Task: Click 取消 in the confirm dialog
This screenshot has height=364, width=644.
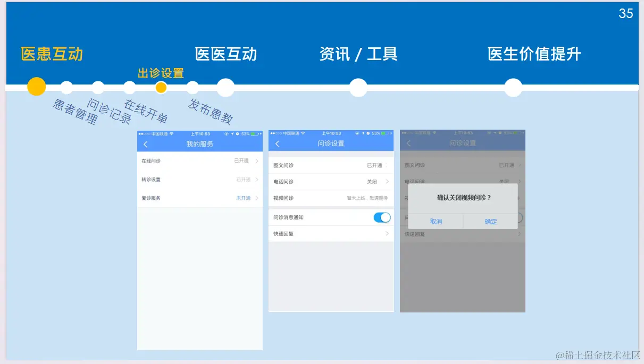Action: point(436,222)
